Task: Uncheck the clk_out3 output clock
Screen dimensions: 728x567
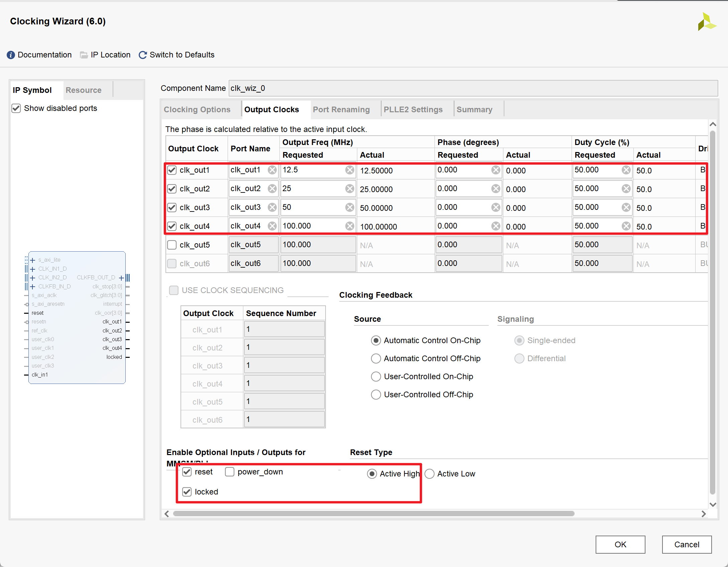Action: [172, 207]
